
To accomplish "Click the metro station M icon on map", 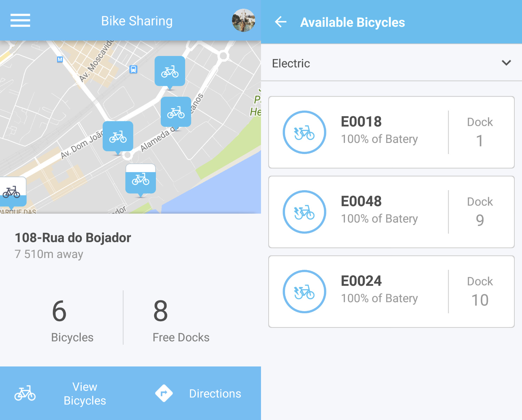I will tap(60, 59).
